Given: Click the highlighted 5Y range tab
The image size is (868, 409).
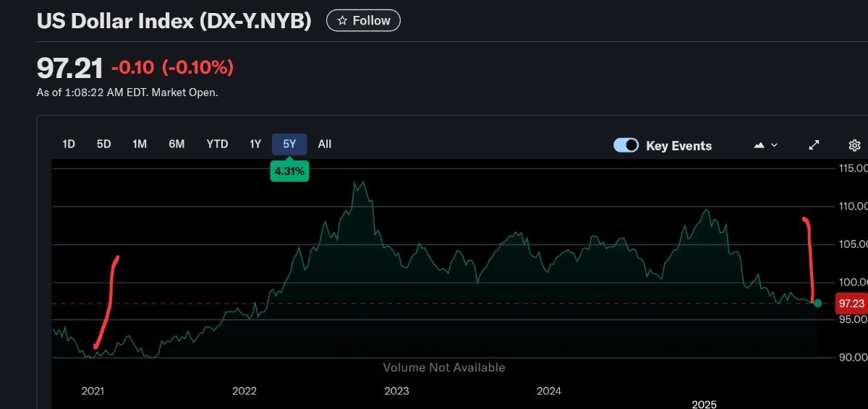Looking at the screenshot, I should coord(289,144).
